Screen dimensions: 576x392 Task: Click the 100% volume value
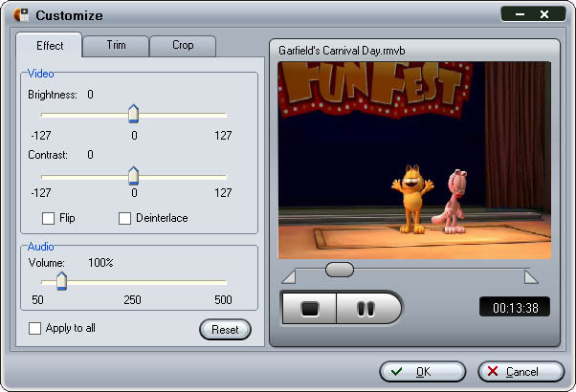click(100, 263)
